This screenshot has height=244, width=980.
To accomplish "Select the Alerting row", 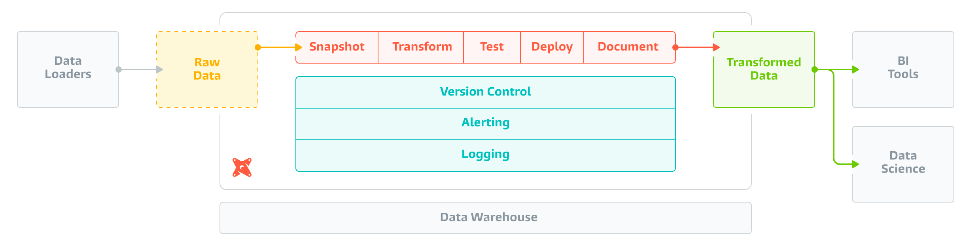I will (x=485, y=123).
